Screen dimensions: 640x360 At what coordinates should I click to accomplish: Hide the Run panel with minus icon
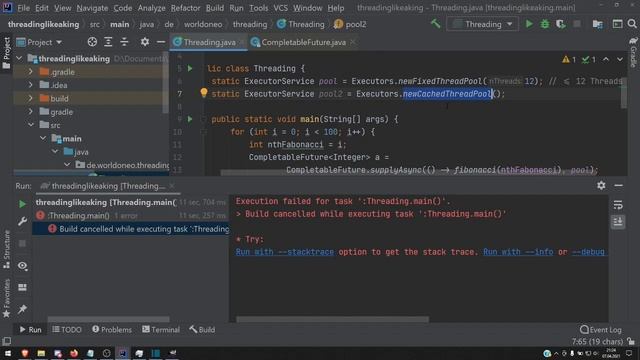click(x=619, y=186)
